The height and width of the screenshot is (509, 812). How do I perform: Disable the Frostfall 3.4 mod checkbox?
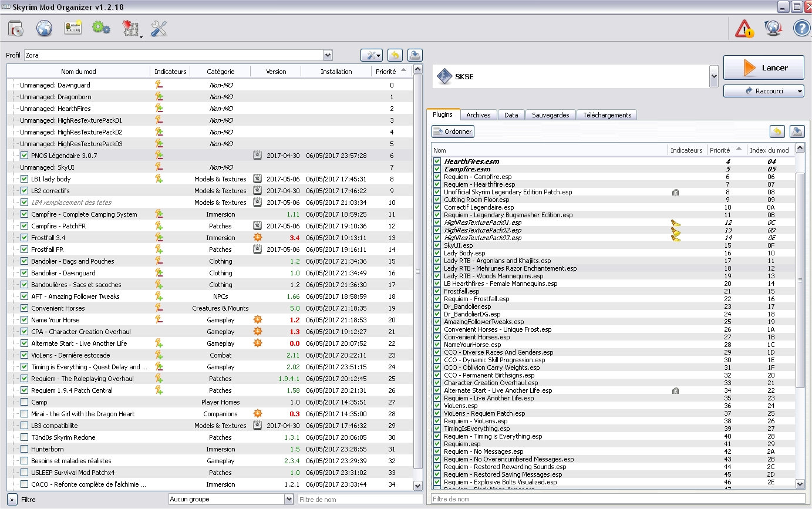24,238
